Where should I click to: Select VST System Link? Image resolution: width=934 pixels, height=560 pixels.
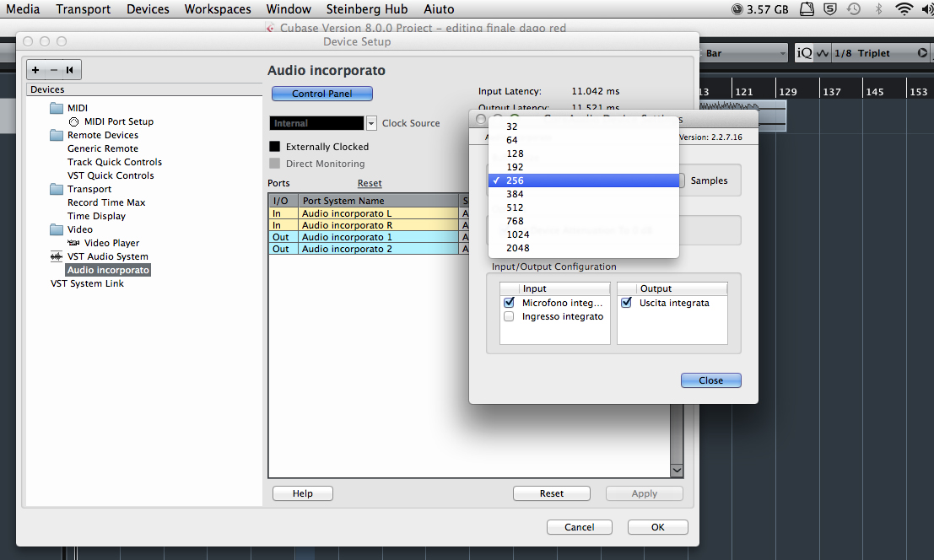coord(87,283)
